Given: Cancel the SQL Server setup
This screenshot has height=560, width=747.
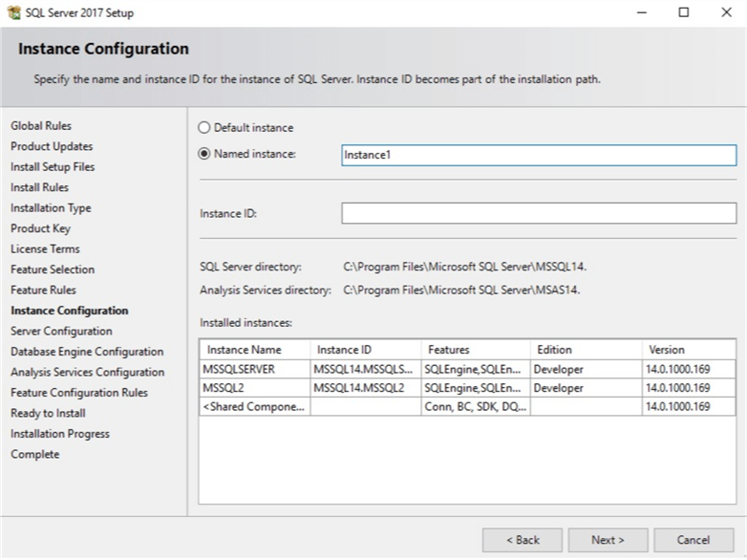Looking at the screenshot, I should click(694, 540).
